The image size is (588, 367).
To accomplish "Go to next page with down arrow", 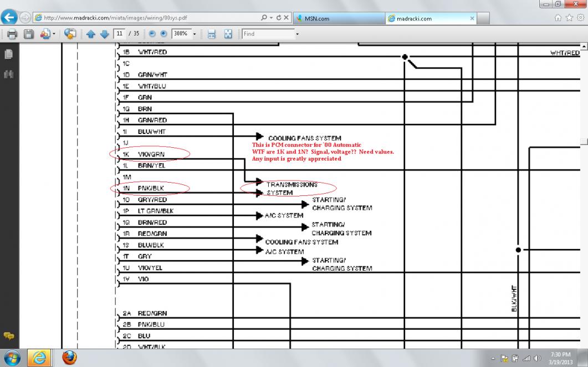I will pos(105,34).
